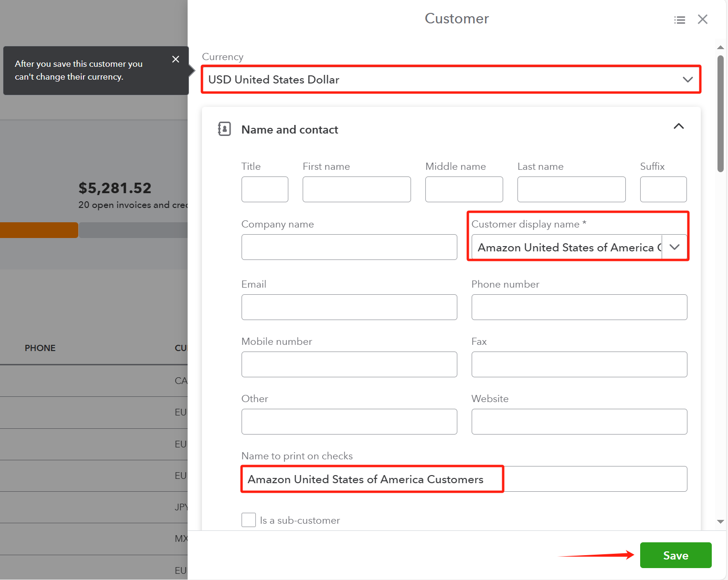Click the Suffix field
The width and height of the screenshot is (728, 580).
pyautogui.click(x=664, y=189)
